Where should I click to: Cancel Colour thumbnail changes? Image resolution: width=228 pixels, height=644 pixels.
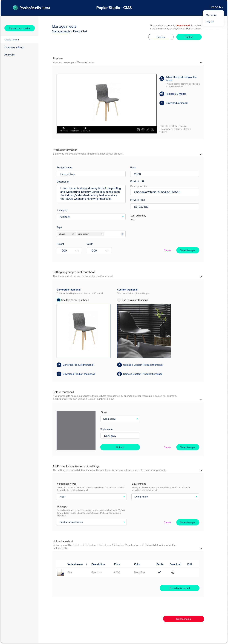pos(167,447)
